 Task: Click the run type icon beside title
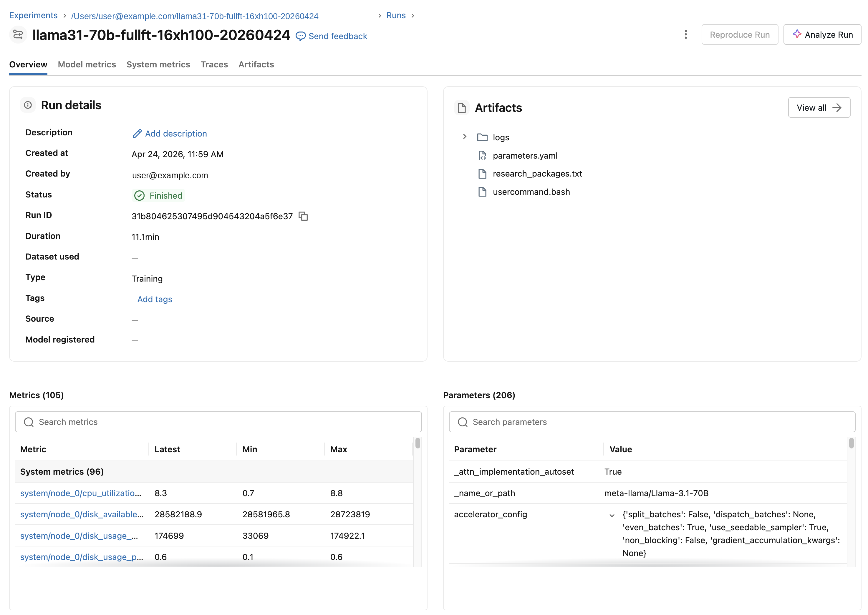click(x=18, y=34)
